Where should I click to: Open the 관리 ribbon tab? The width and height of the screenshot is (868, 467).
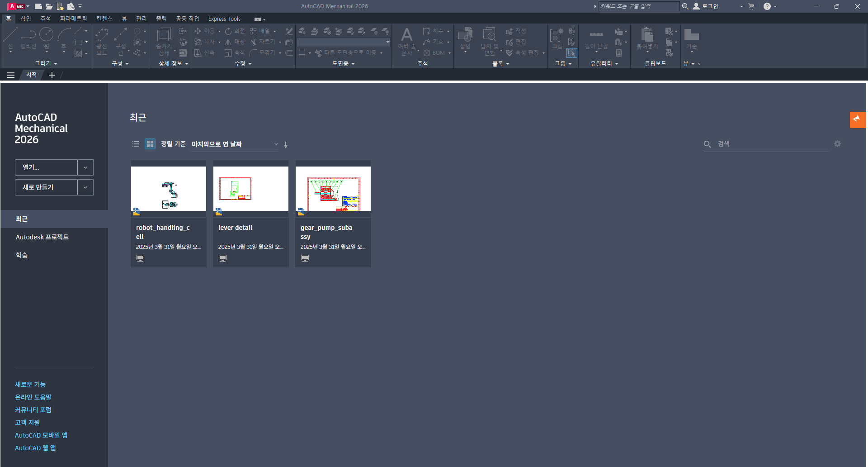coord(142,19)
